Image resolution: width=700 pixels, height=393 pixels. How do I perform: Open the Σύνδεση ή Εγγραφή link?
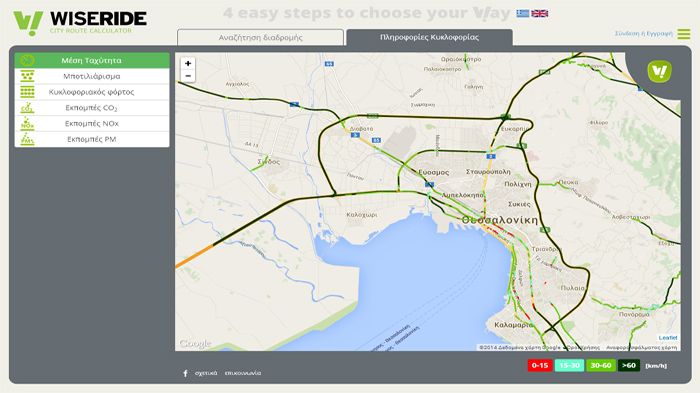[x=643, y=33]
